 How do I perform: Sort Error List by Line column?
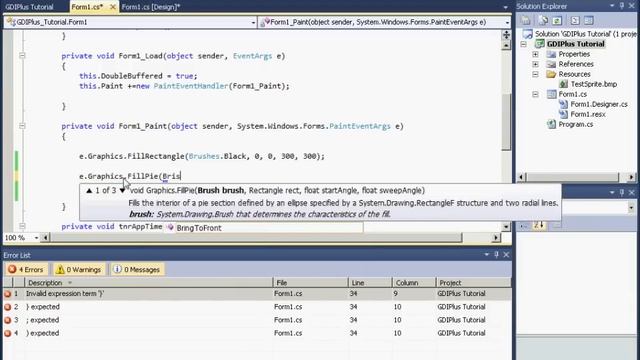(x=370, y=282)
